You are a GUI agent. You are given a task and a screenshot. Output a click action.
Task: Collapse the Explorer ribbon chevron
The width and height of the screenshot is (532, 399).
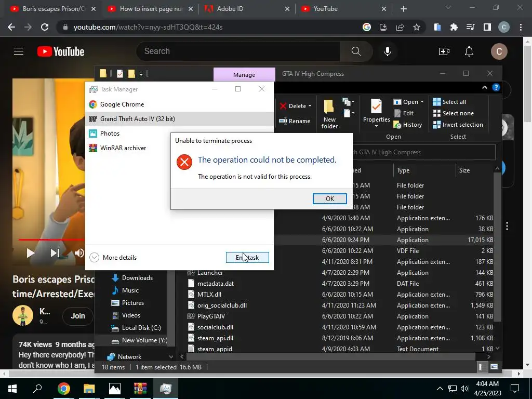pyautogui.click(x=485, y=87)
